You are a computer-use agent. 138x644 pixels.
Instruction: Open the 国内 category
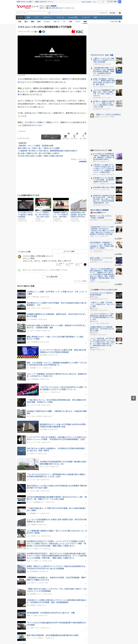(x=26, y=21)
